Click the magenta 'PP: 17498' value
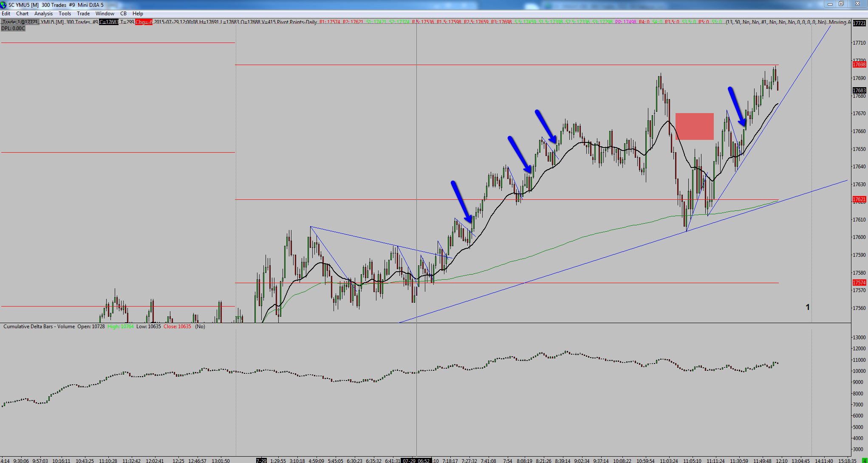Image resolution: width=868 pixels, height=463 pixels. pyautogui.click(x=626, y=22)
